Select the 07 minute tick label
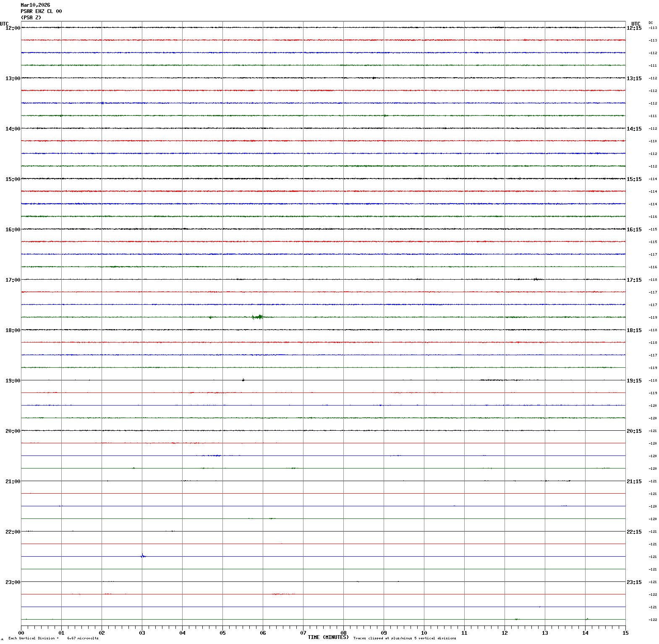 (x=303, y=633)
